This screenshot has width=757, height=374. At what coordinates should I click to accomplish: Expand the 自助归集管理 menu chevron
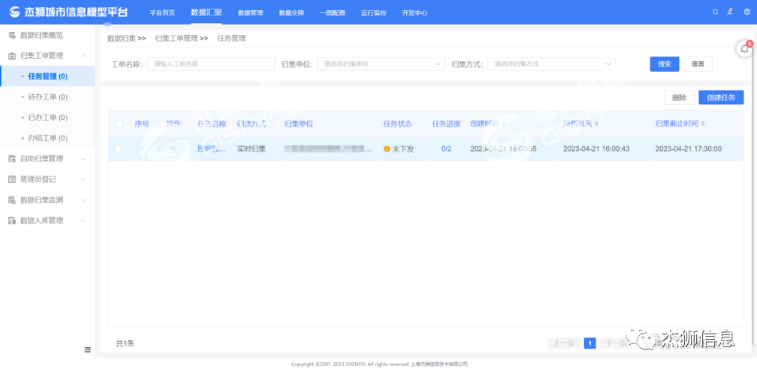pos(83,159)
